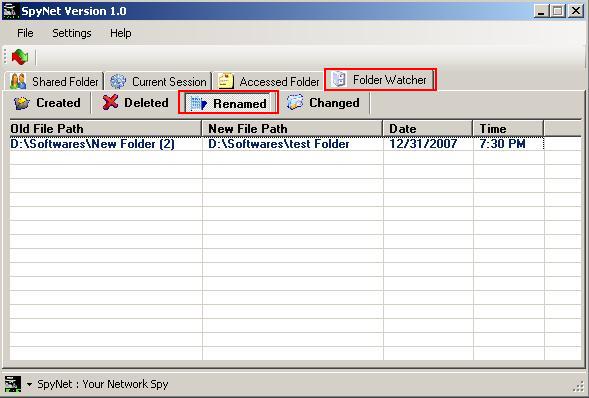Open the Help menu
The height and width of the screenshot is (398, 589).
121,33
